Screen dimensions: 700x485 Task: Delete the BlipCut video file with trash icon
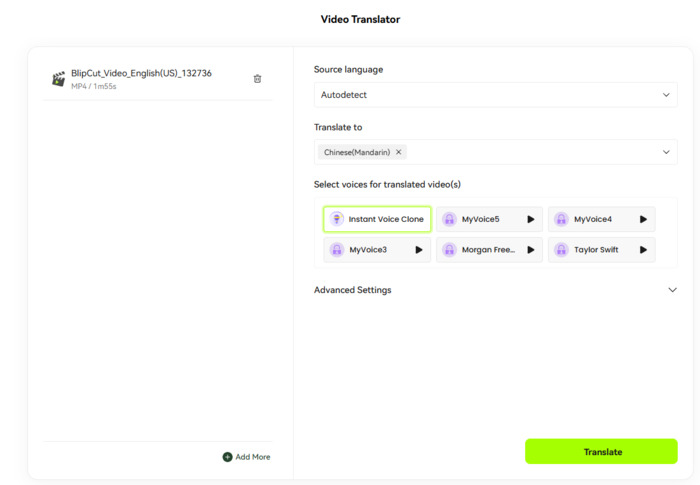point(257,79)
